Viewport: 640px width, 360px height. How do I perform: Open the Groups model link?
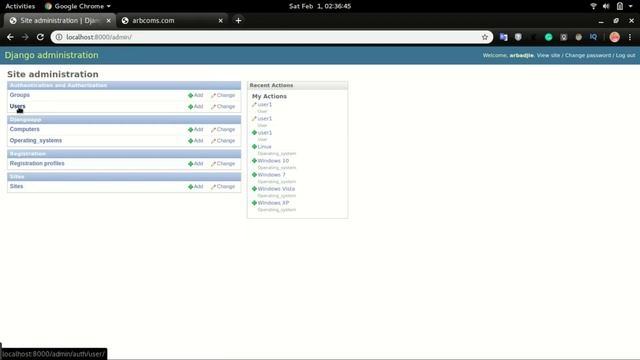click(x=20, y=95)
